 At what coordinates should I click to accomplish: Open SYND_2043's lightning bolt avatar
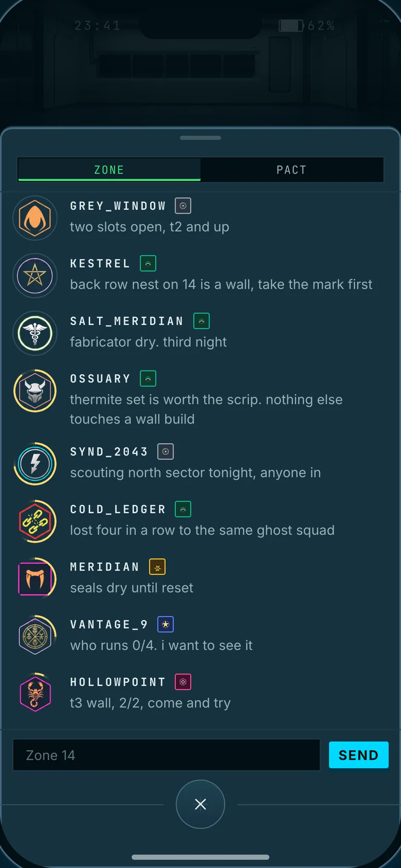pos(35,464)
